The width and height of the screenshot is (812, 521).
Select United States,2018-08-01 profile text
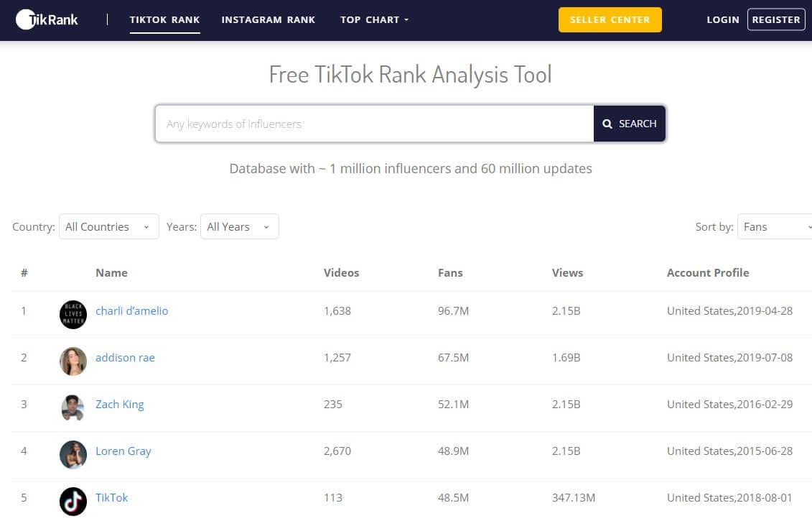pos(729,497)
